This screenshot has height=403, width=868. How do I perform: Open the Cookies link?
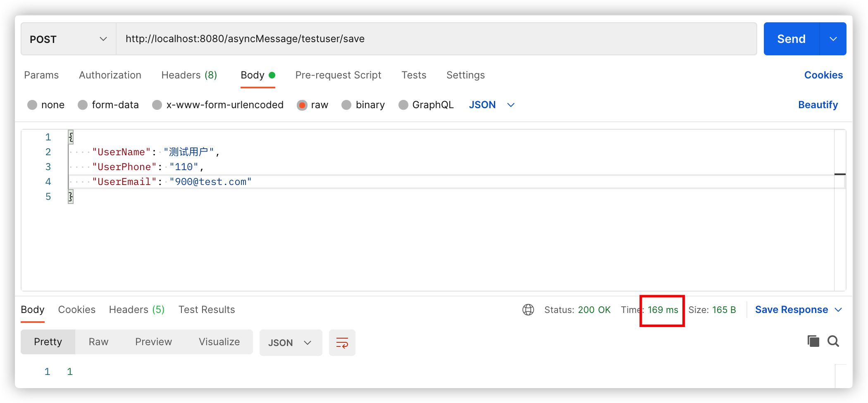tap(823, 75)
